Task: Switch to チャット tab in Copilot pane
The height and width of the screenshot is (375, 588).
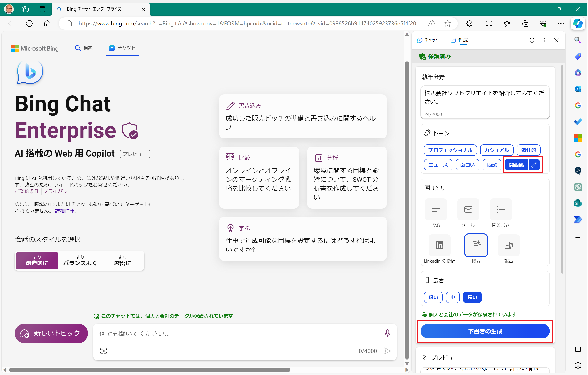Action: pos(428,40)
